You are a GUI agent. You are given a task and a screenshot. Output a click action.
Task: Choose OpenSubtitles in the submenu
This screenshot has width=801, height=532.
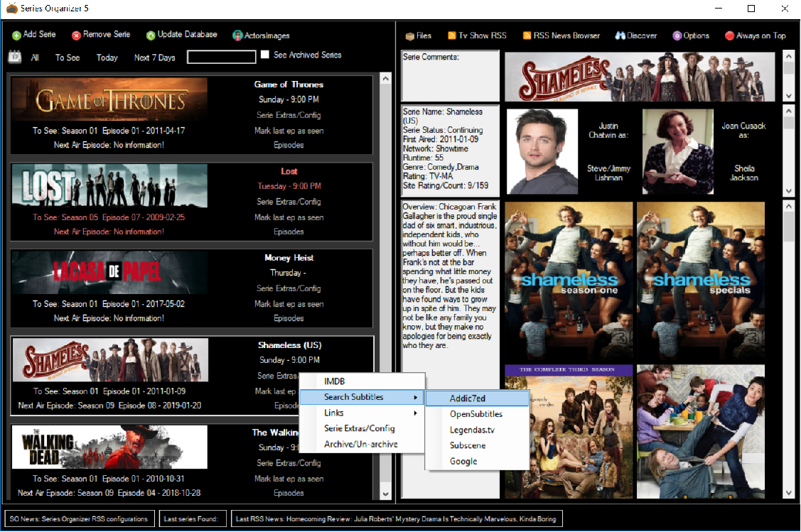[x=477, y=414]
